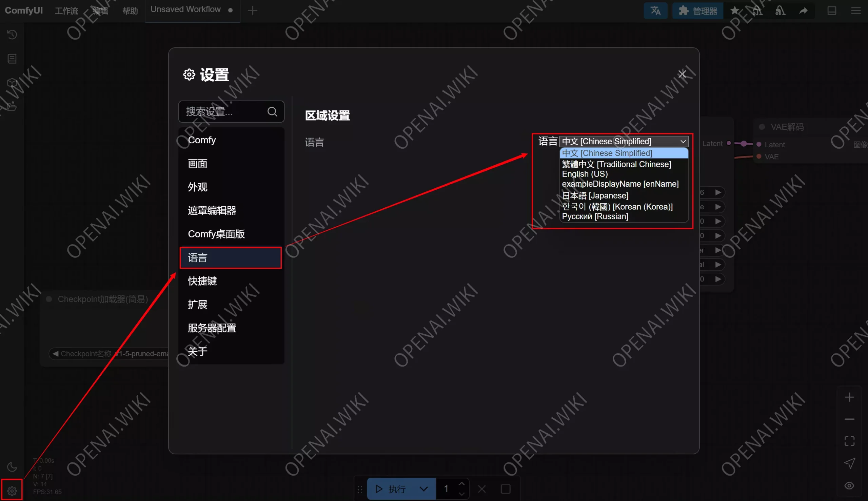Image resolution: width=868 pixels, height=501 pixels.
Task: Fit view with the frame icon
Action: click(849, 441)
